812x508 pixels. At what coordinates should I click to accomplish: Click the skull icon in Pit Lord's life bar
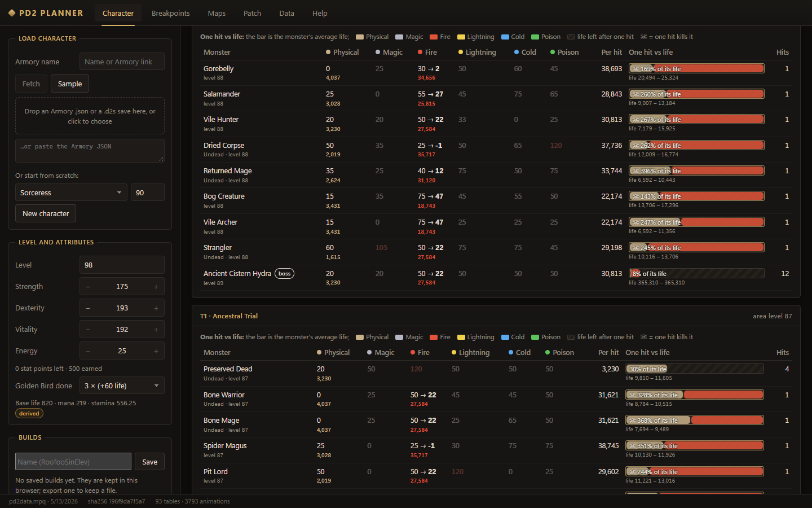(x=632, y=472)
